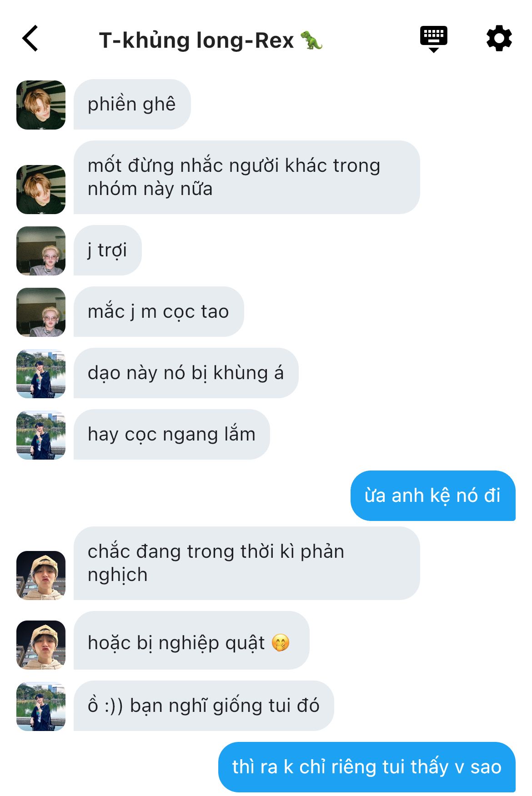Tap avatar next to 'hay cọc ngang lắm'
The height and width of the screenshot is (796, 532).
point(41,435)
